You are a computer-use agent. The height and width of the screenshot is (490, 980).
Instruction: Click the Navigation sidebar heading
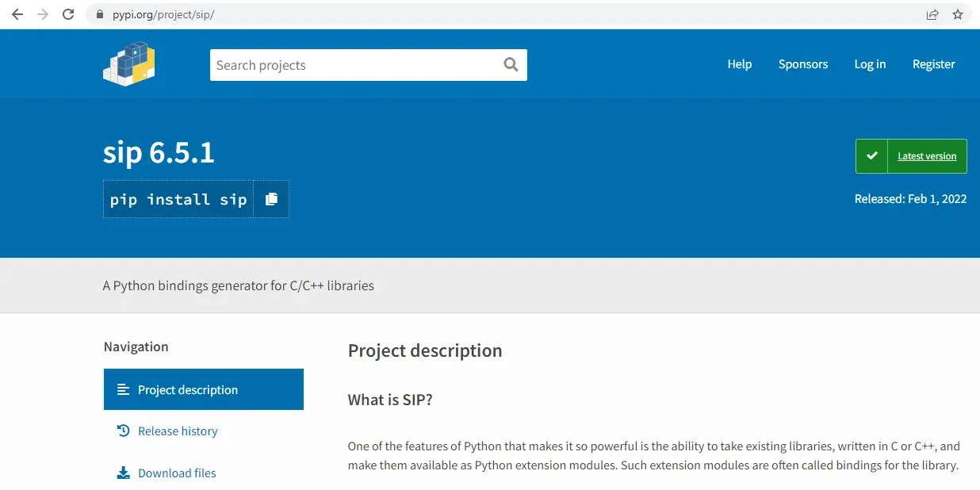pyautogui.click(x=136, y=346)
